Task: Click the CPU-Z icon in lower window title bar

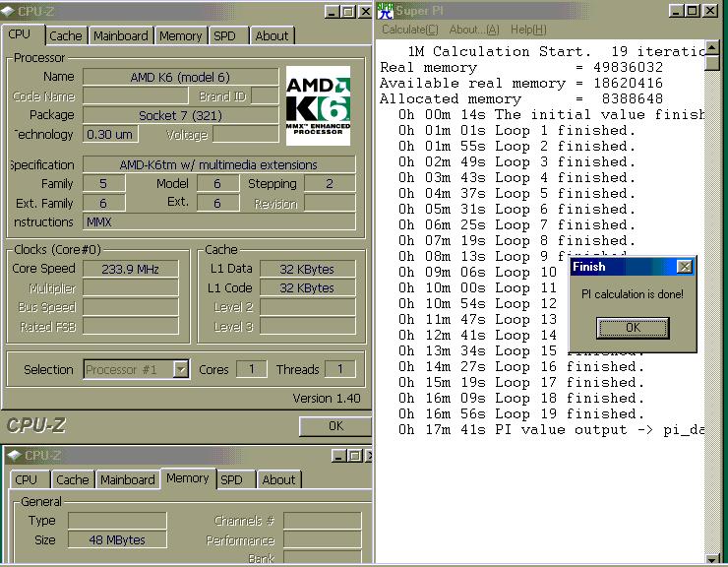Action: click(x=15, y=455)
